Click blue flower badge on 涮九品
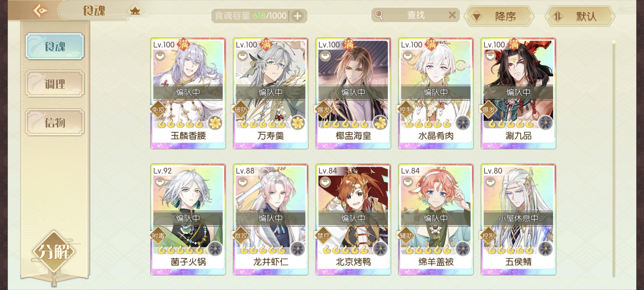This screenshot has width=644, height=290. tap(545, 123)
